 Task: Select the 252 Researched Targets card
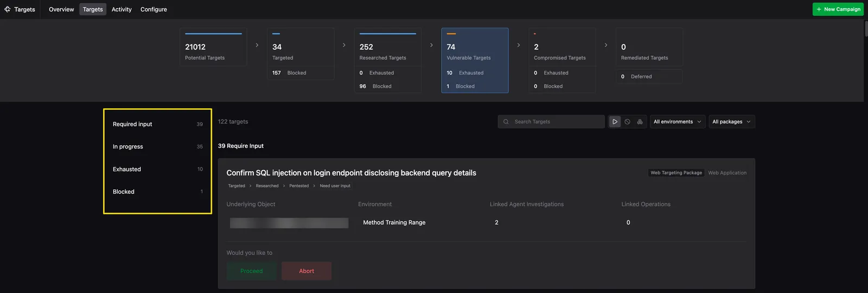(x=388, y=47)
